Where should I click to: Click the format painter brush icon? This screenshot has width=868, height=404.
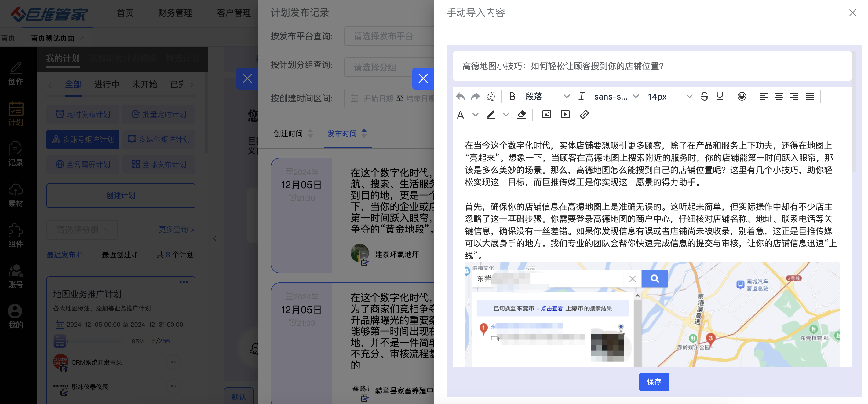(x=491, y=97)
